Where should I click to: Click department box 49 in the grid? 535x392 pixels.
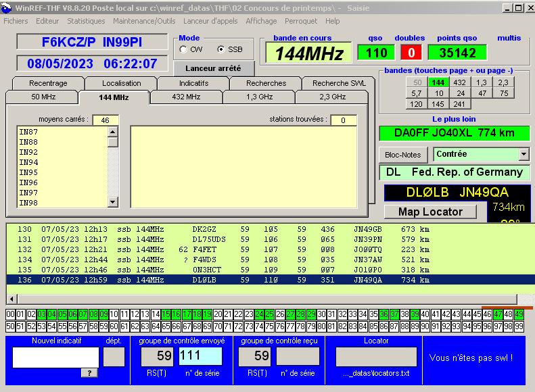click(x=519, y=314)
